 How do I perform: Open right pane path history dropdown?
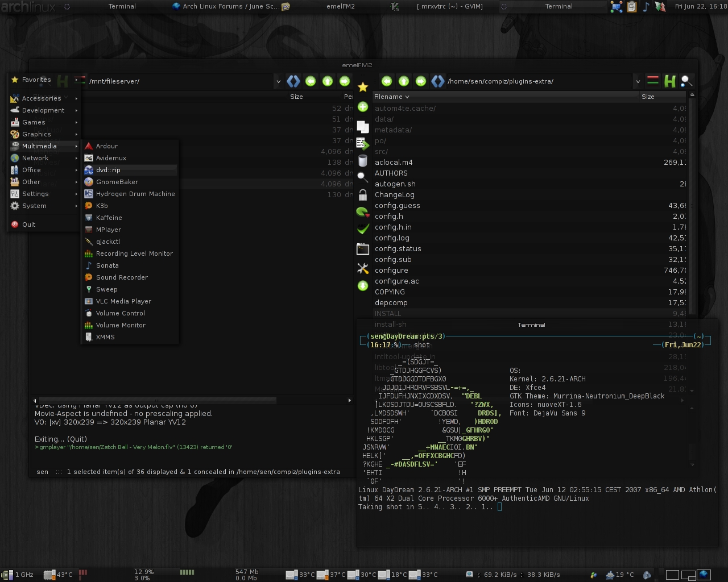638,81
